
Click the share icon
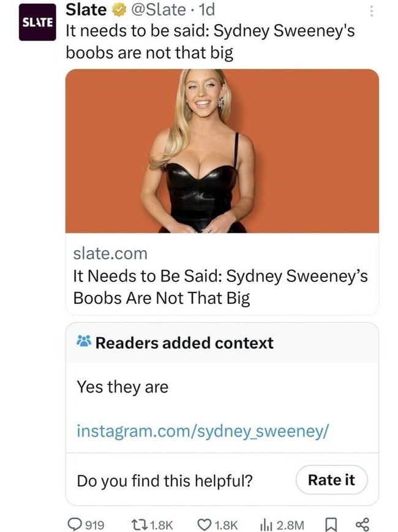[x=362, y=525]
